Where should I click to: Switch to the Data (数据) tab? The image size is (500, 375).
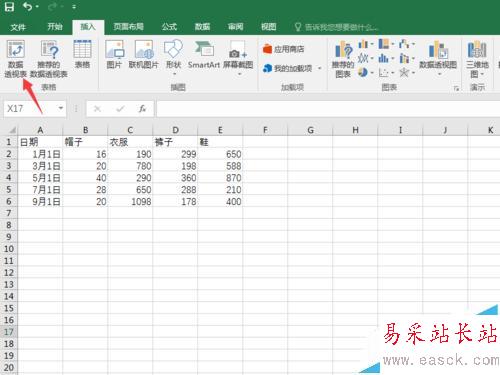pos(202,27)
